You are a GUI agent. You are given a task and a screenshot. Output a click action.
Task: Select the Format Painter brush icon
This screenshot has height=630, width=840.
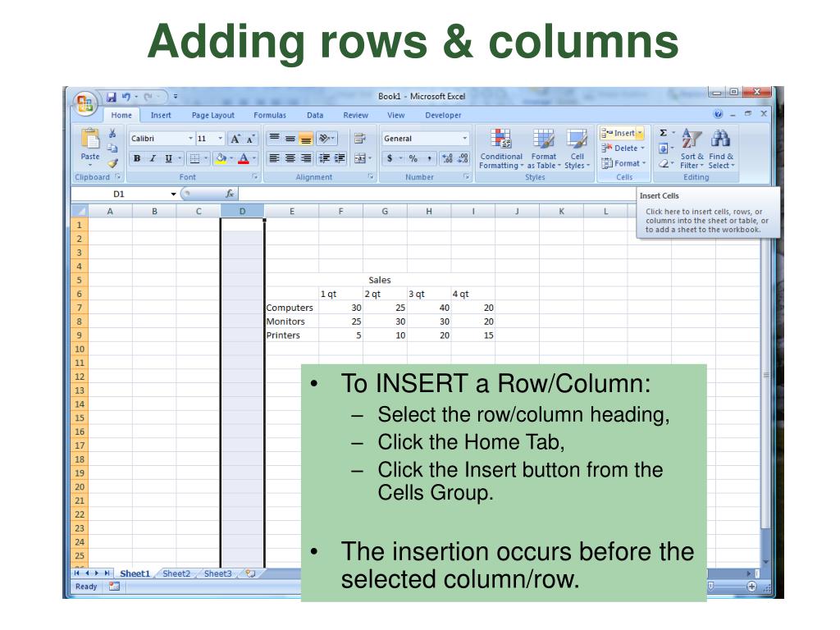click(x=112, y=163)
